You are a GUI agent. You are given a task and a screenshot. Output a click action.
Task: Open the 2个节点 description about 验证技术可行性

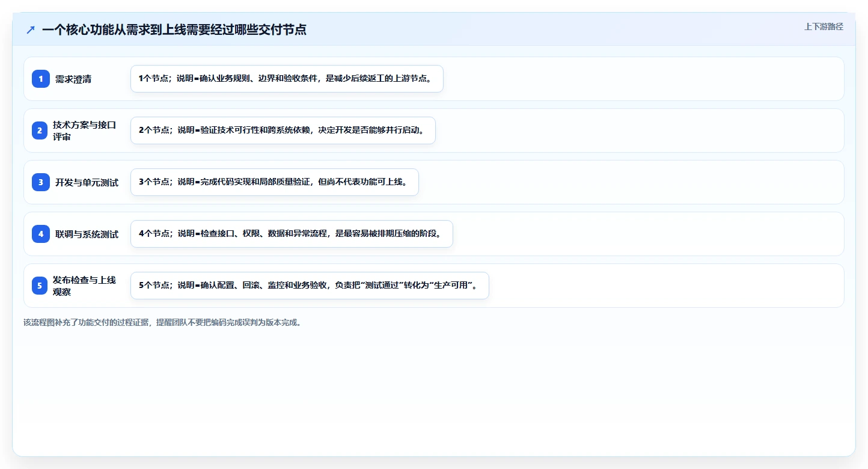pyautogui.click(x=283, y=130)
